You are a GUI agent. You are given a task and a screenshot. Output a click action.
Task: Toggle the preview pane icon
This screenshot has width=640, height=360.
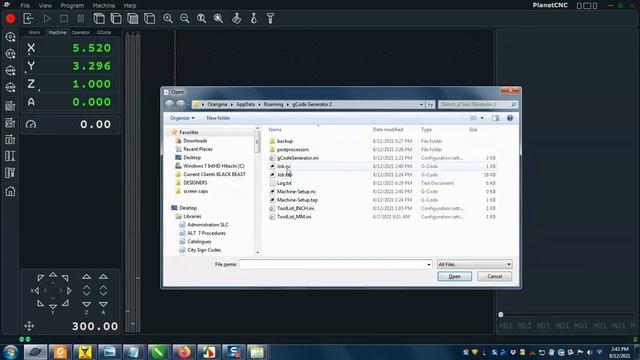496,118
